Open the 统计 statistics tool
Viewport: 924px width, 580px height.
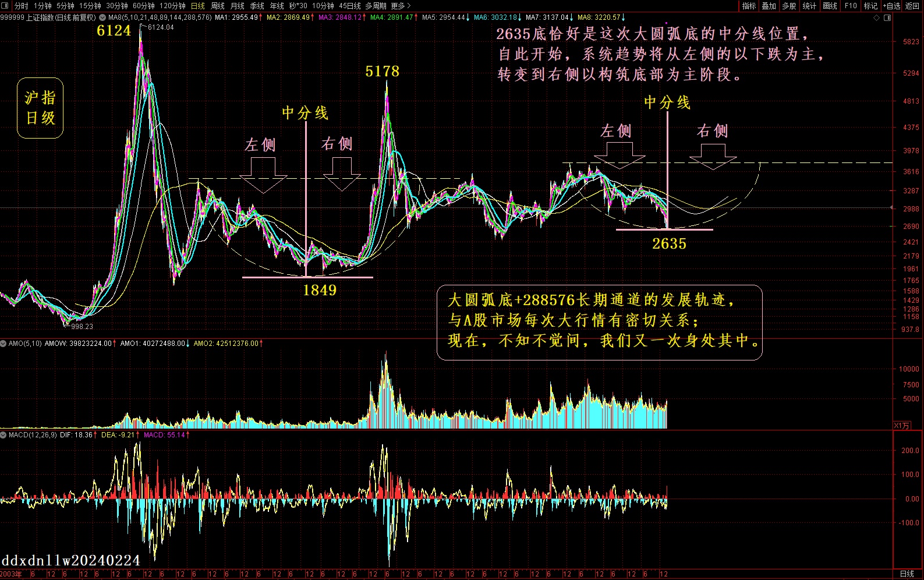pos(809,6)
